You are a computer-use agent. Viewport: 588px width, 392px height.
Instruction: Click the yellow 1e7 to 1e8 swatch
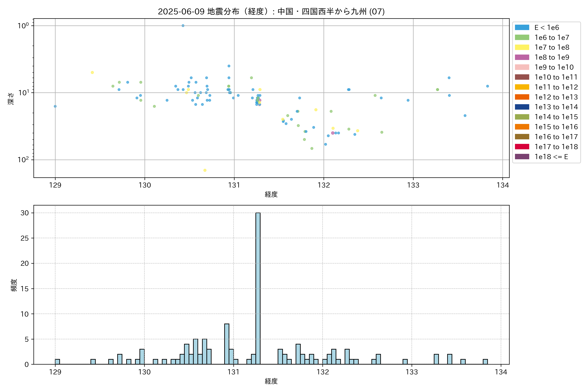[x=522, y=47]
